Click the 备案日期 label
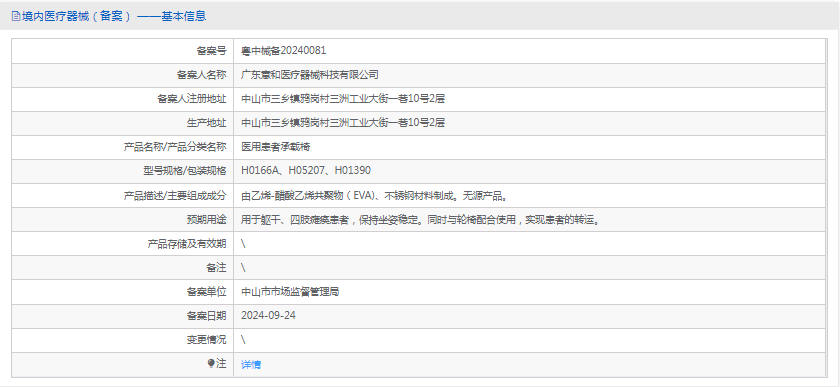This screenshot has height=387, width=840. [x=206, y=316]
